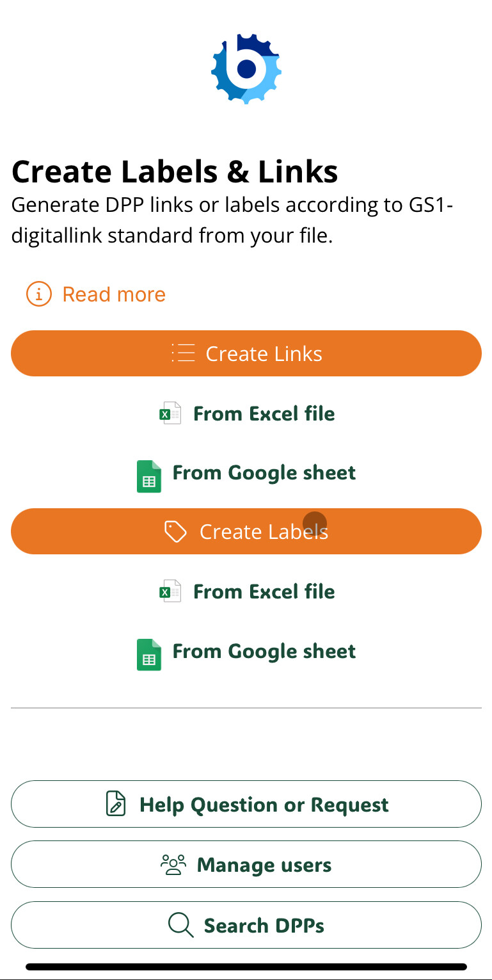Open the Read more link
This screenshot has width=492, height=980.
pyautogui.click(x=114, y=294)
